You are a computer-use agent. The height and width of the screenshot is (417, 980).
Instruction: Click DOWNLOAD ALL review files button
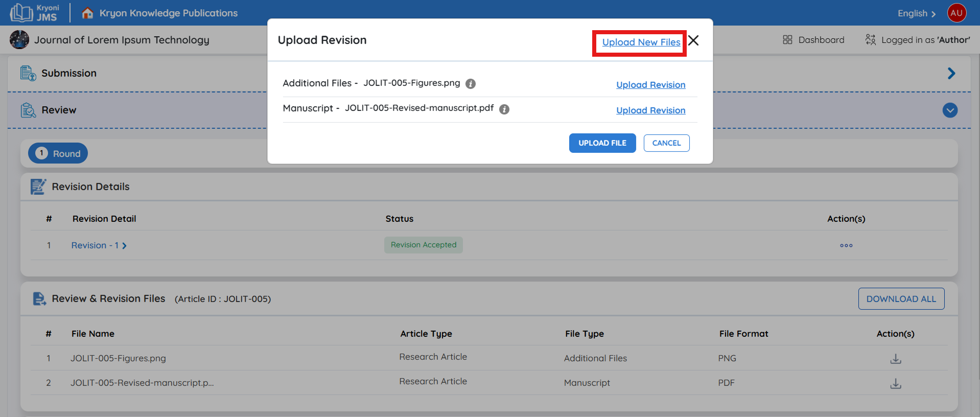coord(901,299)
